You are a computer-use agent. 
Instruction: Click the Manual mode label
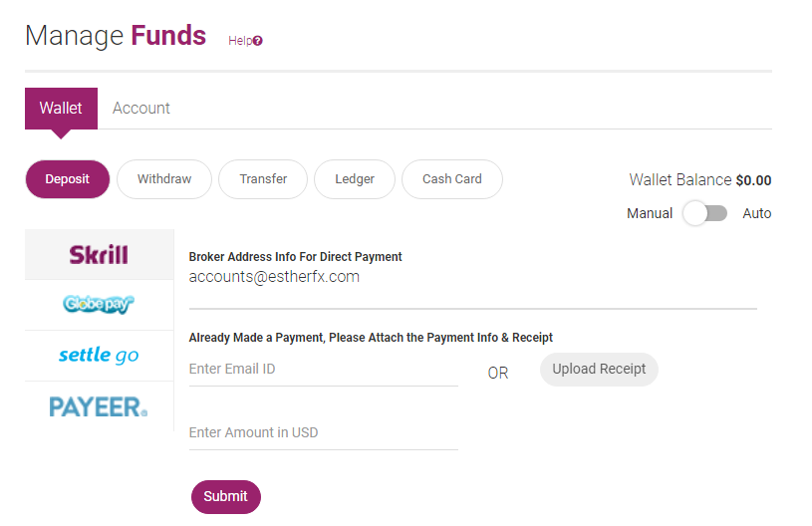[x=650, y=213]
